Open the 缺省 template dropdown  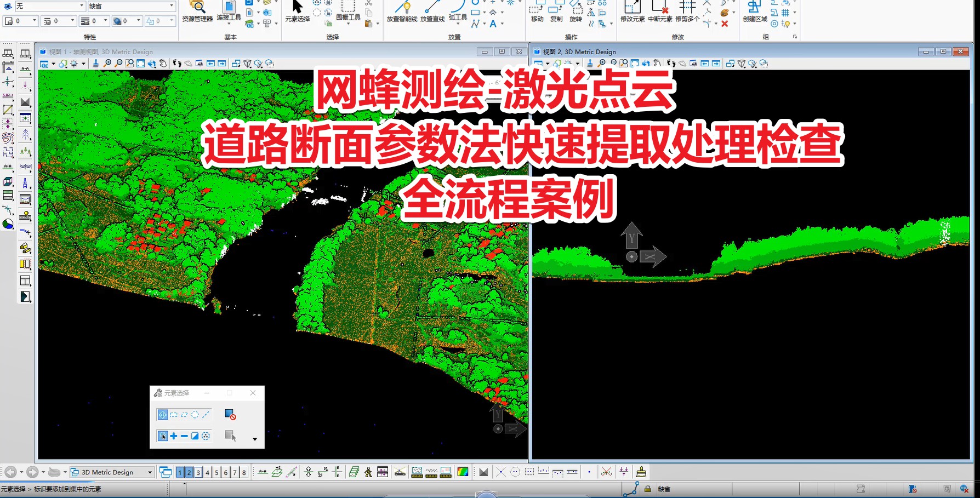pyautogui.click(x=132, y=6)
